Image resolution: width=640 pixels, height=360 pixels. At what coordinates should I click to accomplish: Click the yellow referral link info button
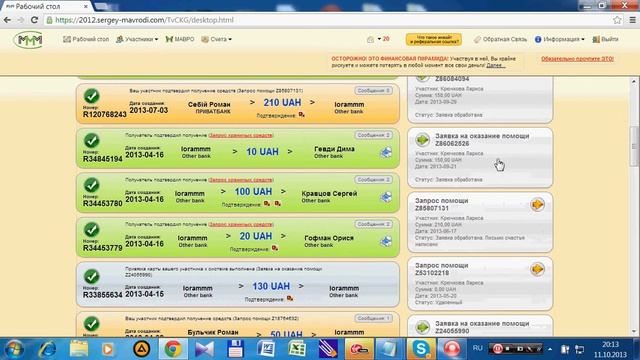click(433, 39)
